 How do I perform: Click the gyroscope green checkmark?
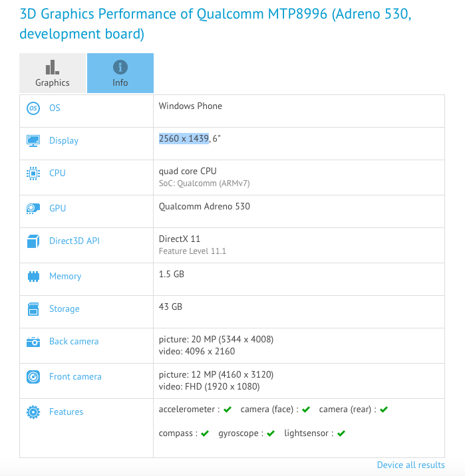271,433
